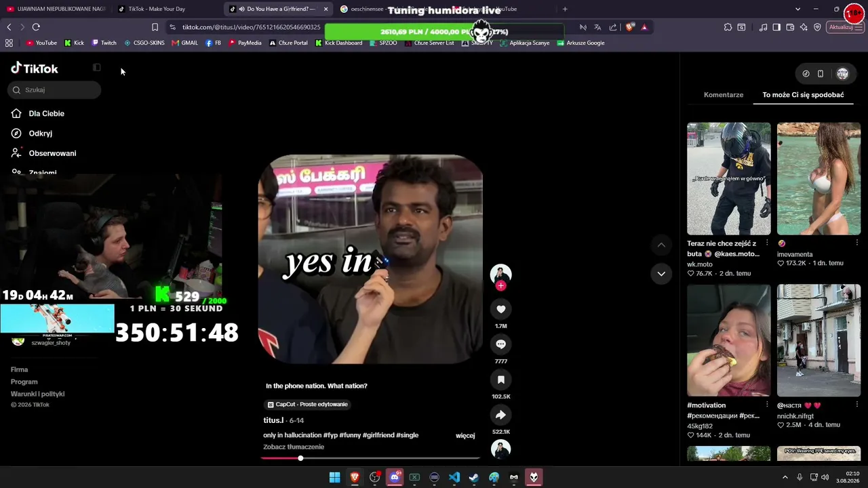This screenshot has width=868, height=488.
Task: Open the video comments speech bubble icon
Action: [x=501, y=344]
